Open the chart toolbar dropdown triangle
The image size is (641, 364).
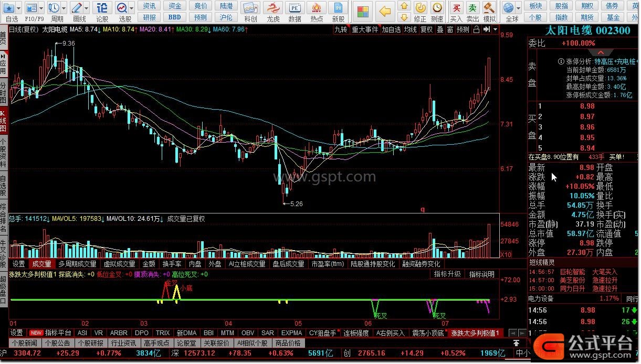(x=495, y=30)
